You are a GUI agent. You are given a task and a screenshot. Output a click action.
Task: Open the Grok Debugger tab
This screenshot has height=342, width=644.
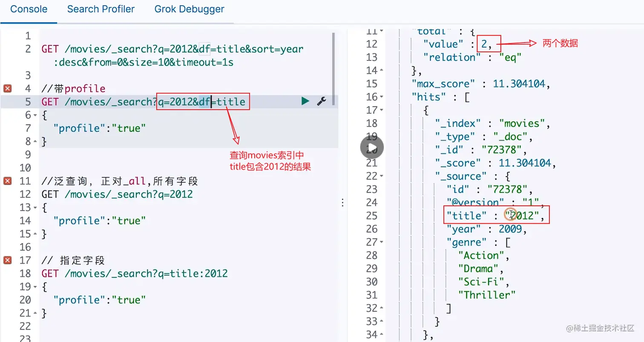click(190, 9)
